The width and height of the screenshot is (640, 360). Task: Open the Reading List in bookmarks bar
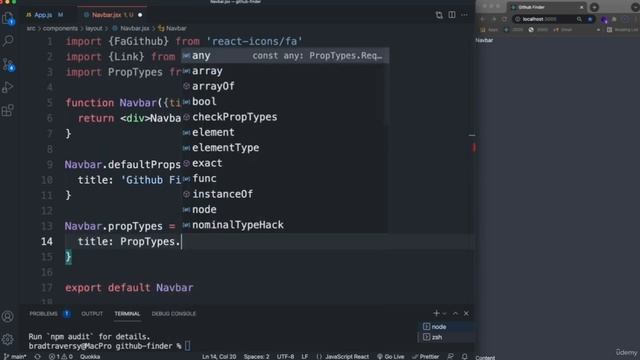(623, 30)
